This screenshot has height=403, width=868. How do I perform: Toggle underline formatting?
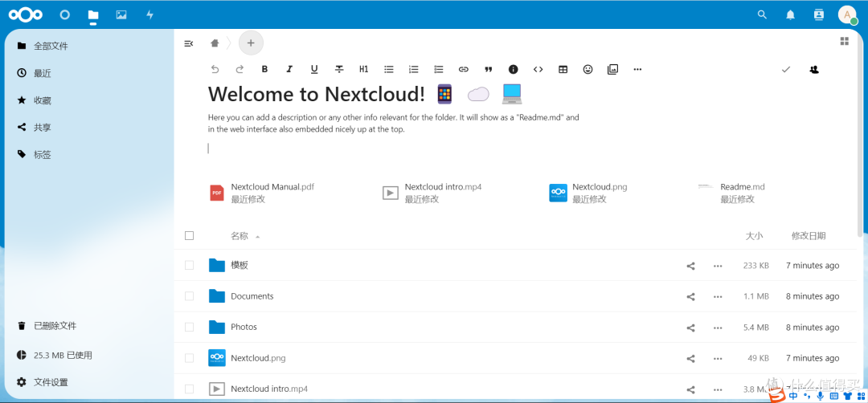314,70
